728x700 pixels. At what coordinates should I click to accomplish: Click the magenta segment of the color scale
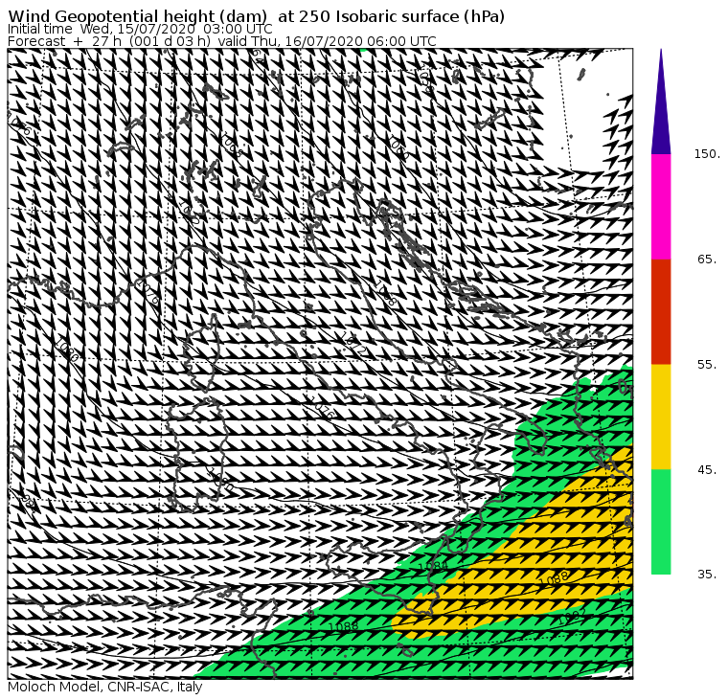point(661,207)
